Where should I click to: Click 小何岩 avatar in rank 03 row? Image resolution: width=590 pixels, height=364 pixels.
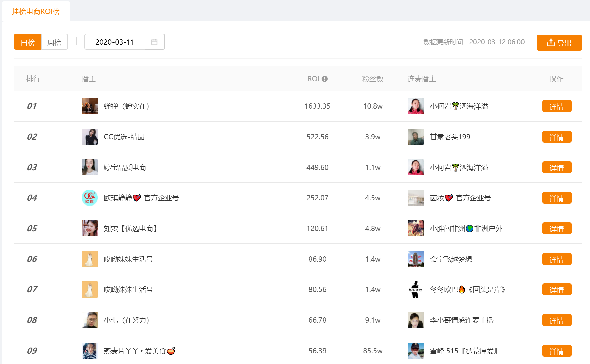coord(416,167)
